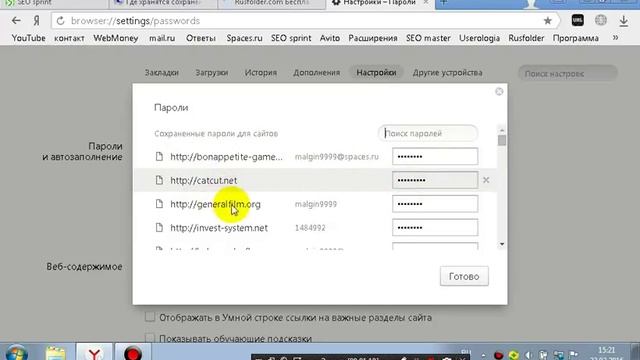Open the Расширения bookmark
Screen dimensions: 640x360
[x=373, y=38]
